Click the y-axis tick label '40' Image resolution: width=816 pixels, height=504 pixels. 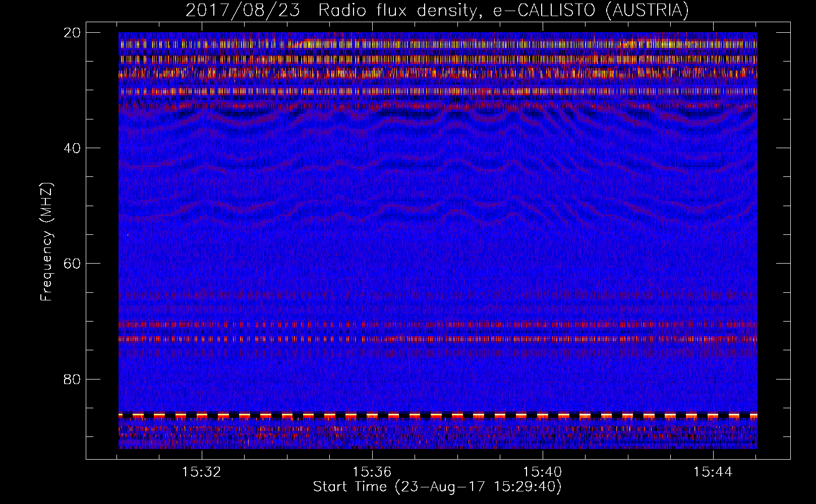pos(72,148)
